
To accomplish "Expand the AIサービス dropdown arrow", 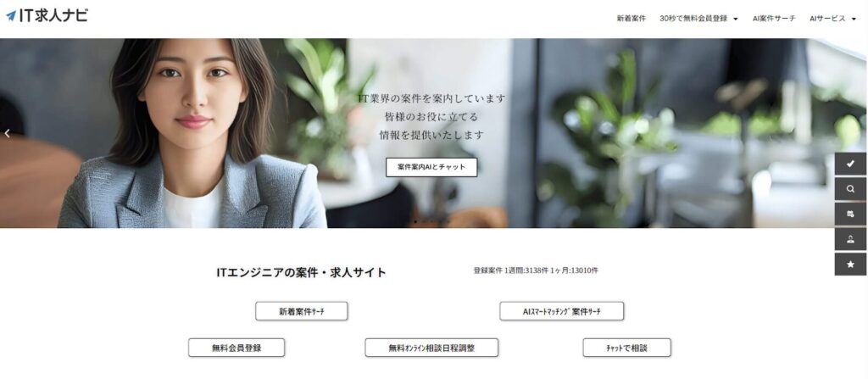I will pyautogui.click(x=854, y=19).
